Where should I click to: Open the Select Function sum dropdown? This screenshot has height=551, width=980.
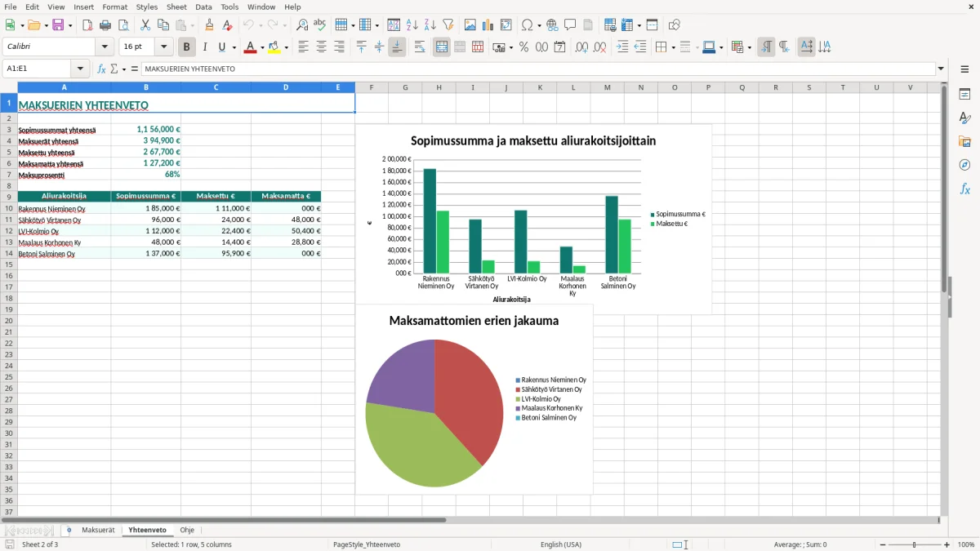[123, 69]
